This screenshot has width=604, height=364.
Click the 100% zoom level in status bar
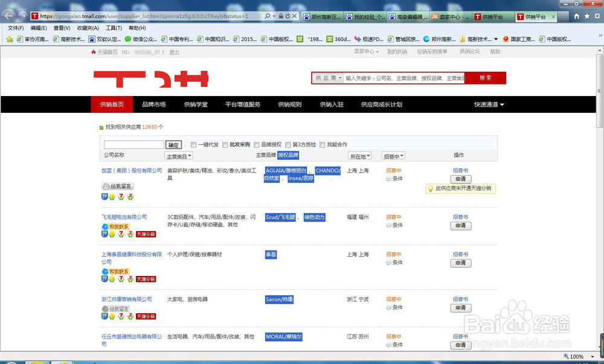click(x=577, y=357)
